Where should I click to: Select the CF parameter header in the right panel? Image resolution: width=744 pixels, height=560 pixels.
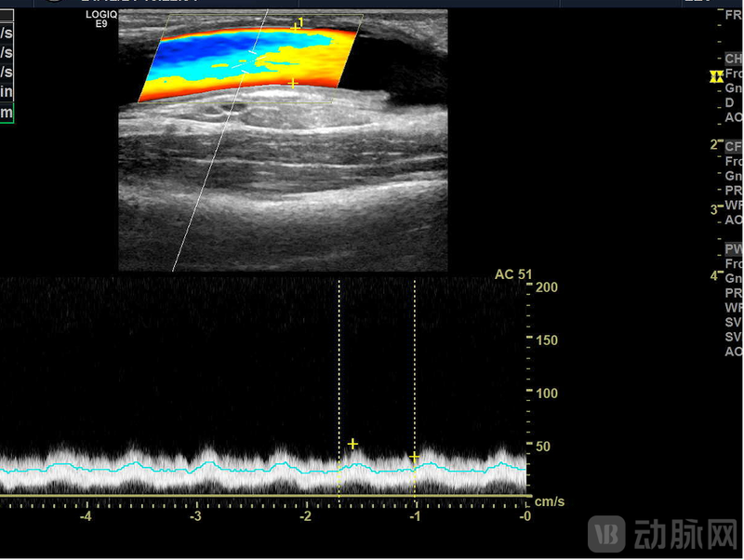point(734,146)
